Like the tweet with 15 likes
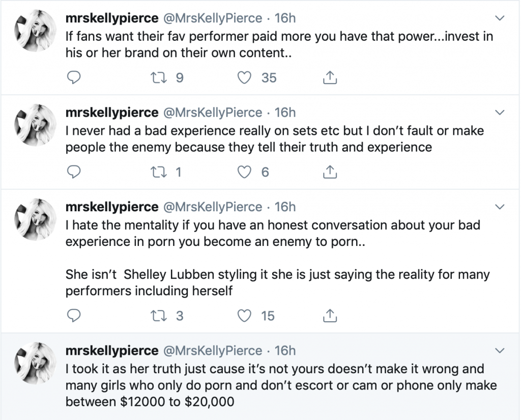The width and height of the screenshot is (521, 420). pos(246,316)
